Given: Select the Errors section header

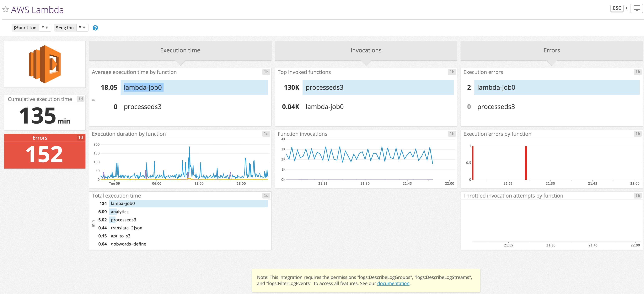Looking at the screenshot, I should point(551,50).
